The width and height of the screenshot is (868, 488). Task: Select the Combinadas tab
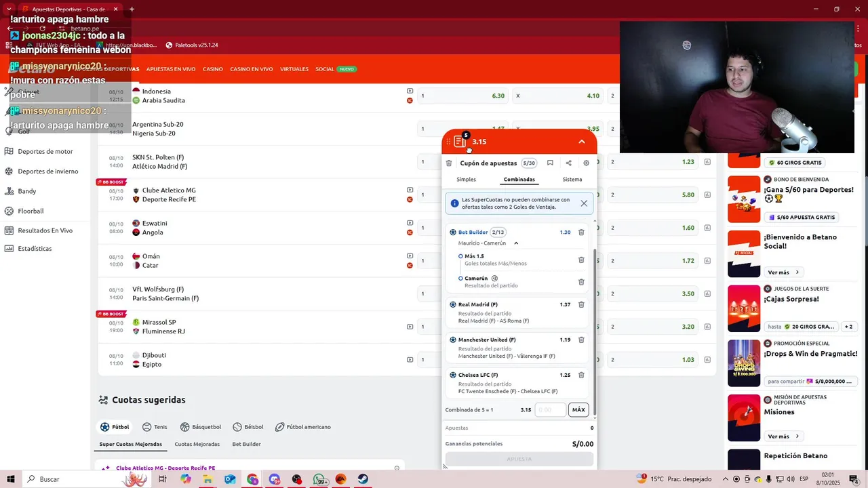[x=519, y=180]
